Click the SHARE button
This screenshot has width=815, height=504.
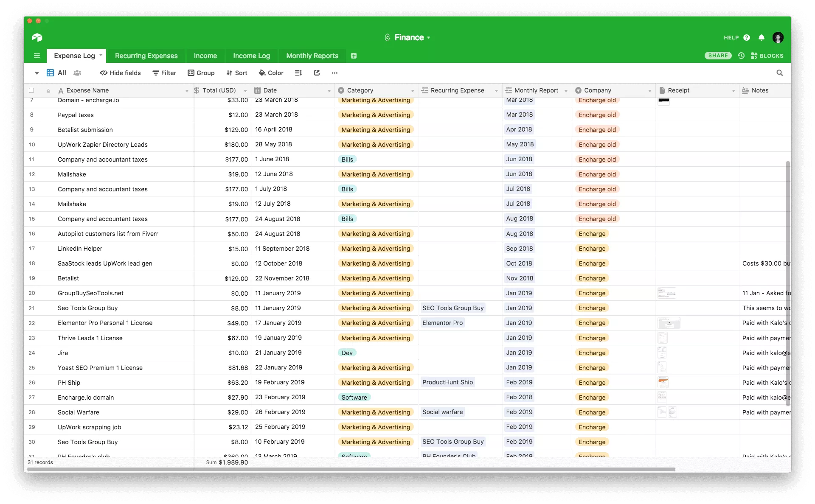click(x=718, y=56)
